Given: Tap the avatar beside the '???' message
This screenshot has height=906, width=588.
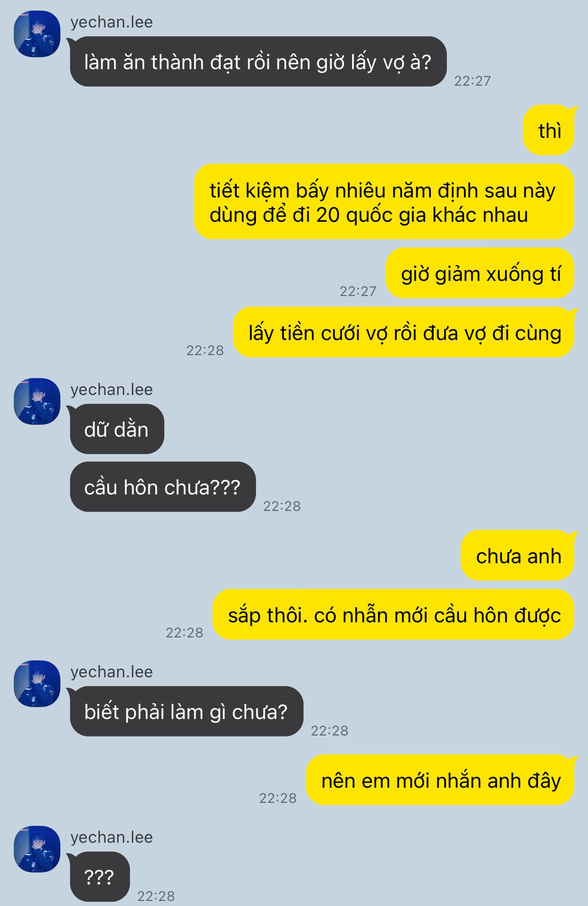Looking at the screenshot, I should point(37,849).
